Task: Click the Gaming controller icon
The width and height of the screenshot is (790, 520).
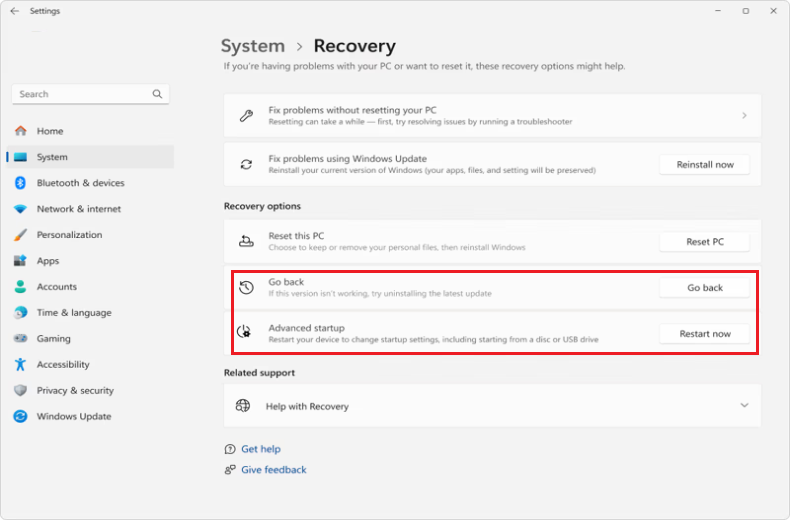Action: 21,338
